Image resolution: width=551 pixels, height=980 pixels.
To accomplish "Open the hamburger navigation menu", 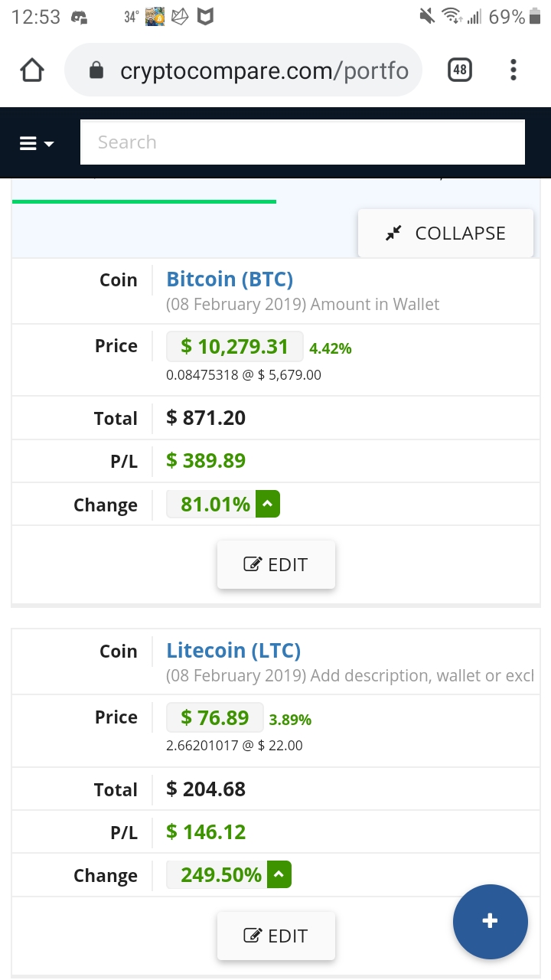I will pyautogui.click(x=37, y=143).
